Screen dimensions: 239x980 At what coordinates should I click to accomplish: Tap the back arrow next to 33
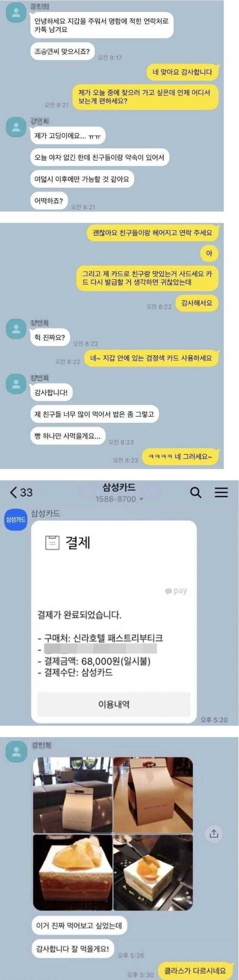point(14,492)
